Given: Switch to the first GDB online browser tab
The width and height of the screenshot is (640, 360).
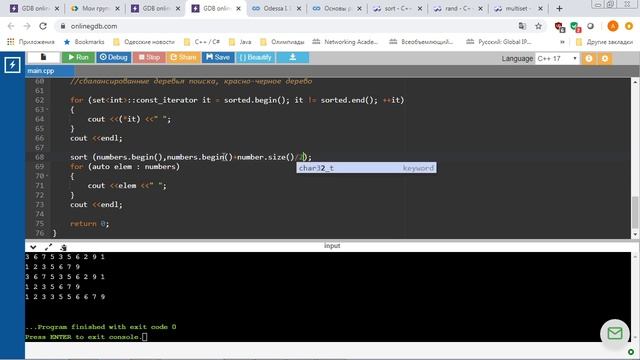Looking at the screenshot, I should [x=34, y=8].
